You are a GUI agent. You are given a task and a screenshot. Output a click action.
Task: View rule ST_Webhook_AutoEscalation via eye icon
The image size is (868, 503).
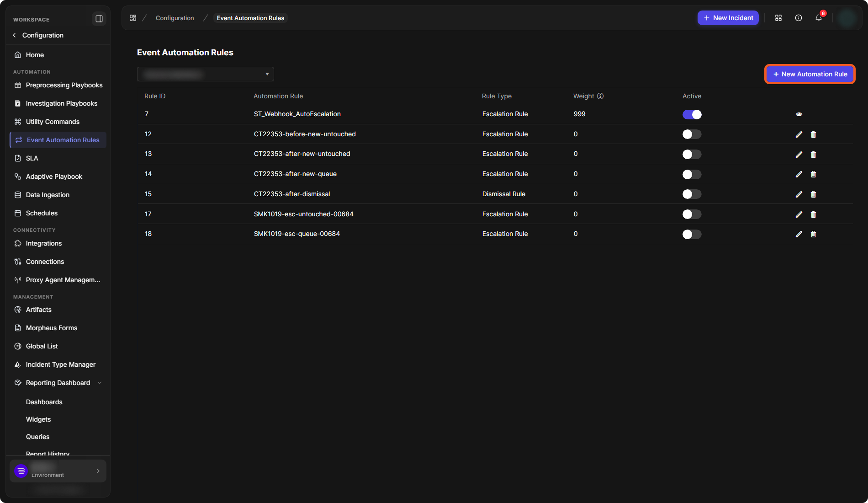[x=799, y=114]
